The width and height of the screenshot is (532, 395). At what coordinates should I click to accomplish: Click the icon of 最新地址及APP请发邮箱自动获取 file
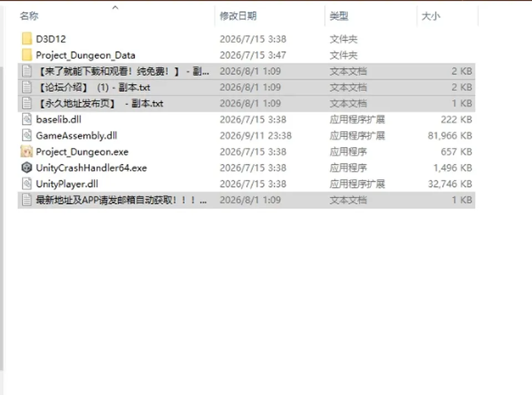click(27, 200)
